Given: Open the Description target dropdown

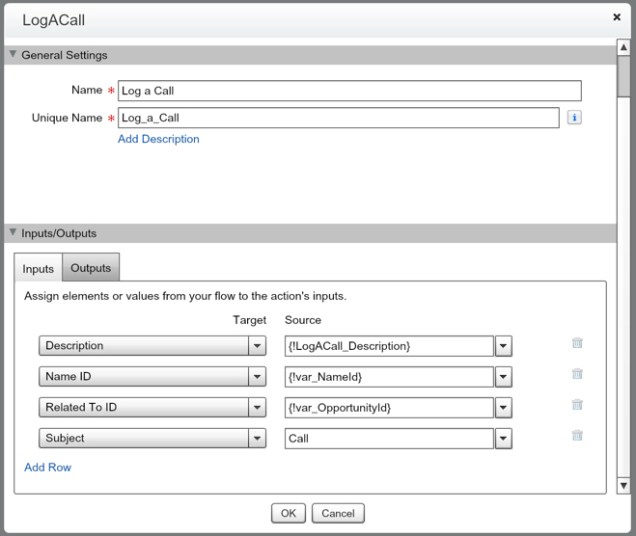Looking at the screenshot, I should [x=258, y=346].
